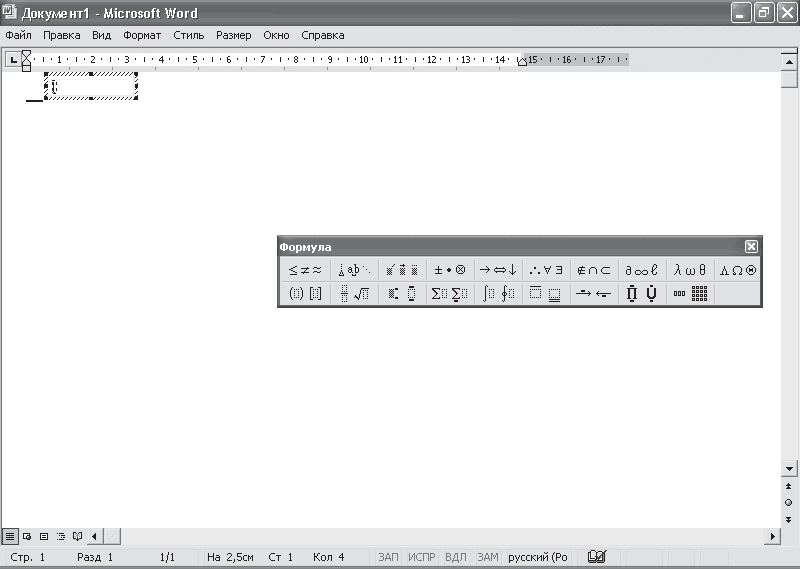Open fraction and radical templates palette
The image size is (800, 569).
[x=354, y=293]
